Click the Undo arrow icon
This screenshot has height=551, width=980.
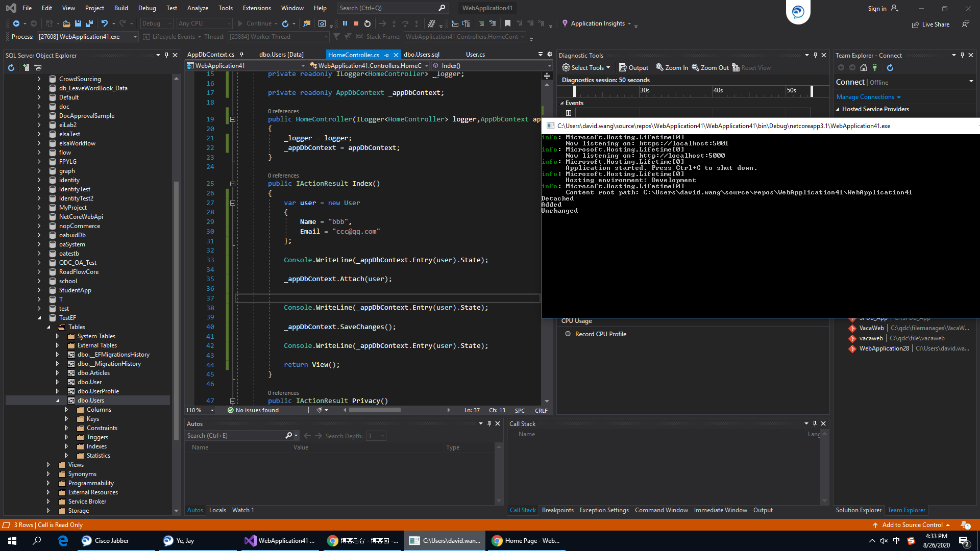pyautogui.click(x=104, y=23)
